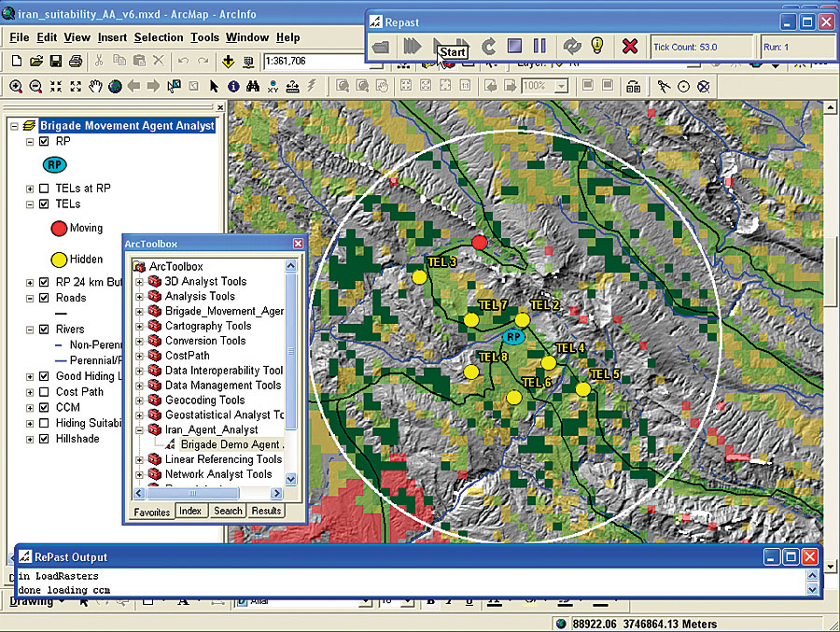Image resolution: width=840 pixels, height=632 pixels.
Task: Click the Full Extent globe icon
Action: click(x=115, y=86)
